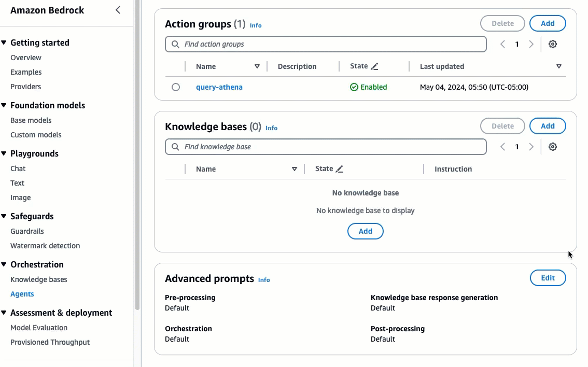588x367 pixels.
Task: Open Watermark detection in the sidebar
Action: 45,246
